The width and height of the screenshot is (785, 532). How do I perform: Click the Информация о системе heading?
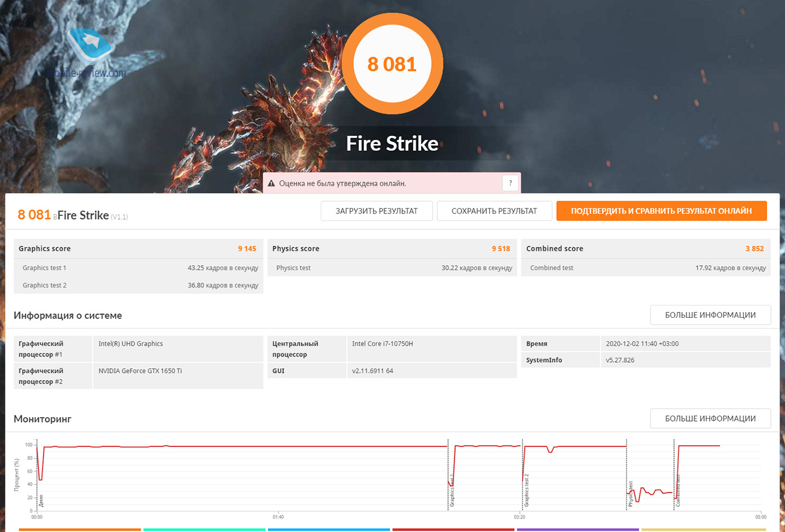68,315
